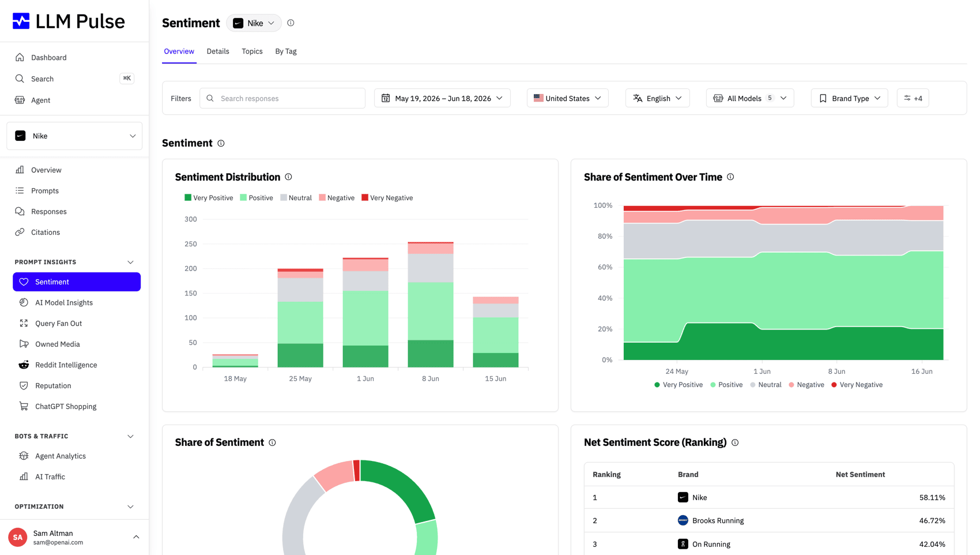980x555 pixels.
Task: Open the Reddit Intelligence page
Action: pyautogui.click(x=66, y=365)
